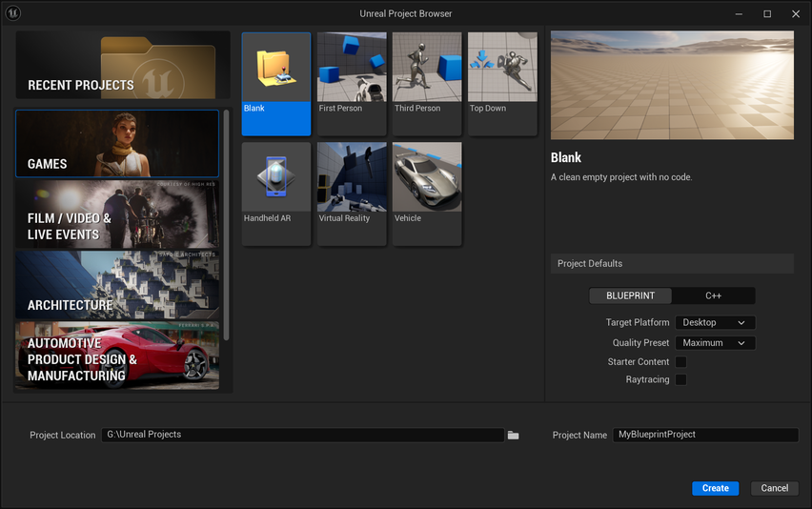The width and height of the screenshot is (812, 509).
Task: Choose the First Person template
Action: click(352, 84)
